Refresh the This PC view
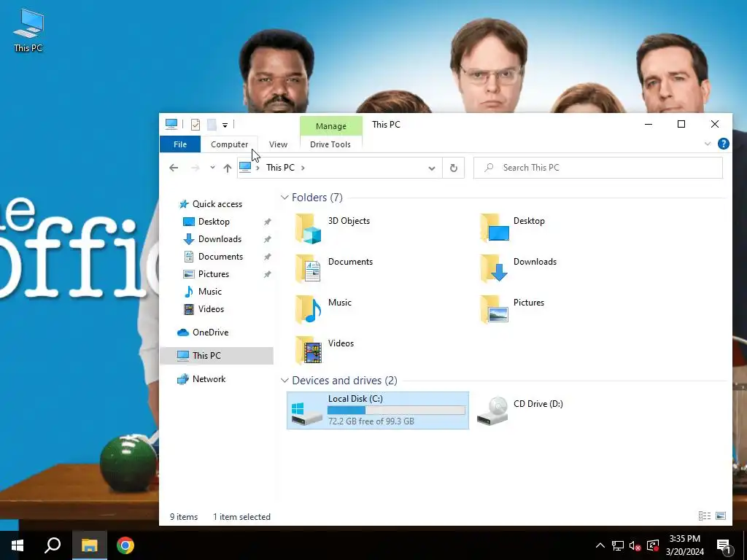Screen dimensions: 747x560 point(454,168)
